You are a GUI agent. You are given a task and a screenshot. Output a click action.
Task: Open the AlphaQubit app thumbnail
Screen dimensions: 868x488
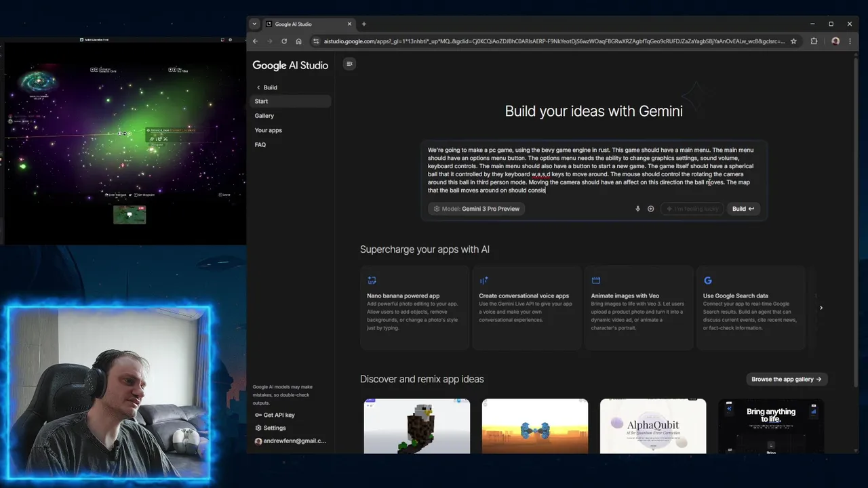[x=653, y=426]
